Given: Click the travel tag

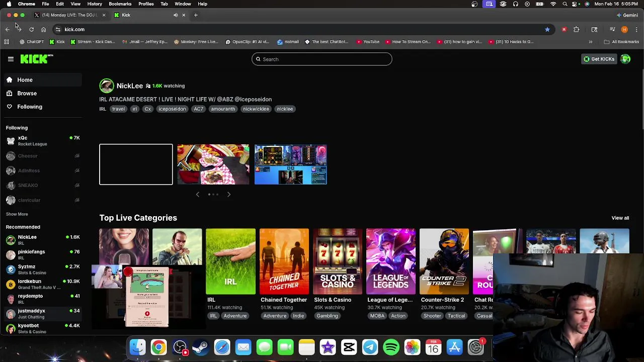Looking at the screenshot, I should 118,109.
